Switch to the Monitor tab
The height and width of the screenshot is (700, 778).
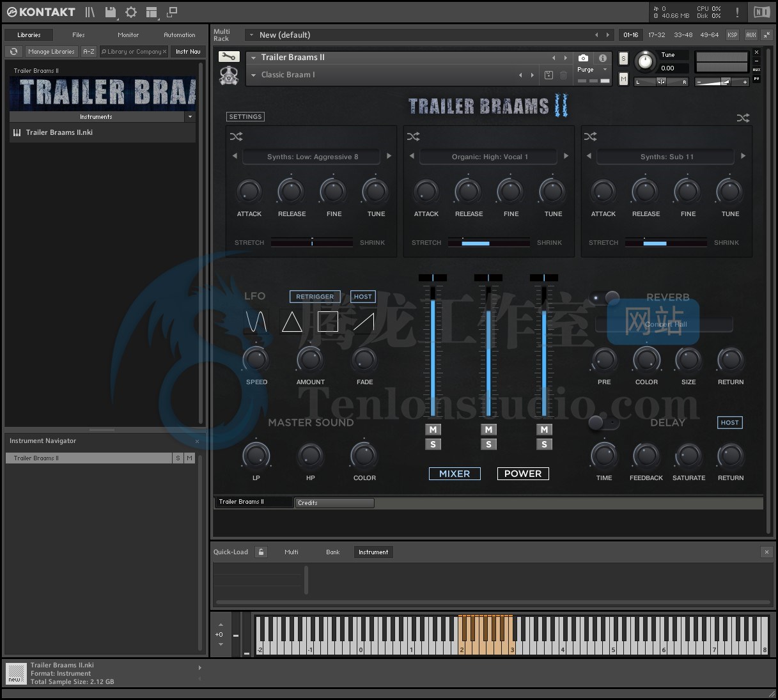(128, 35)
